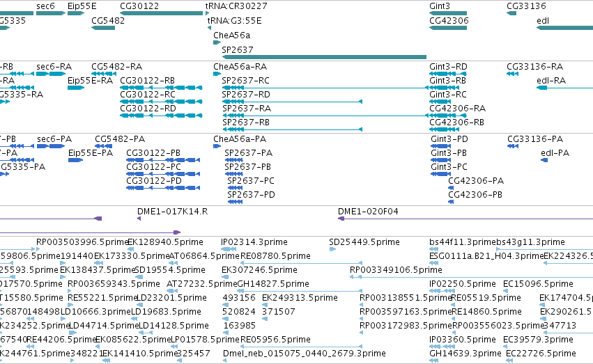Click the sec6-PA protein label

coord(54,139)
